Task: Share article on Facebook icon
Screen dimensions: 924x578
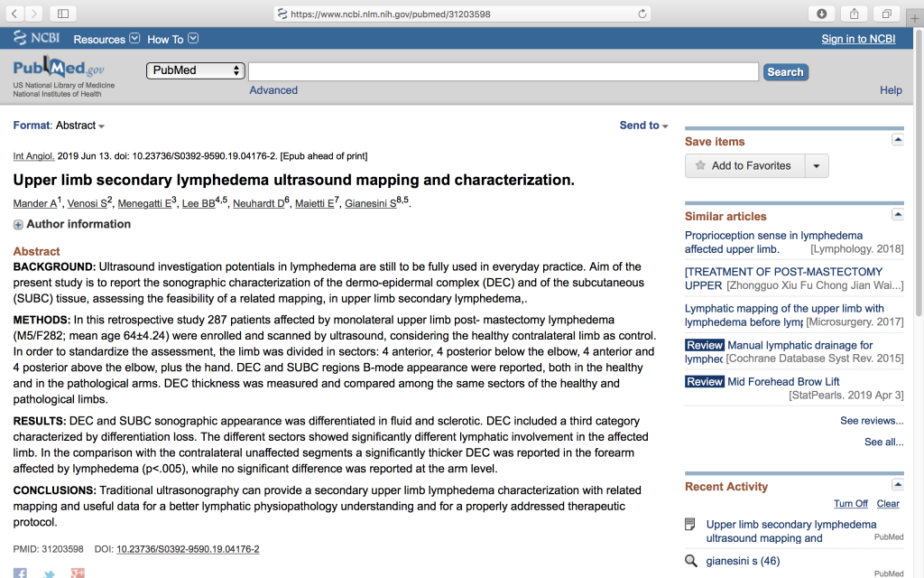Action: (x=20, y=573)
